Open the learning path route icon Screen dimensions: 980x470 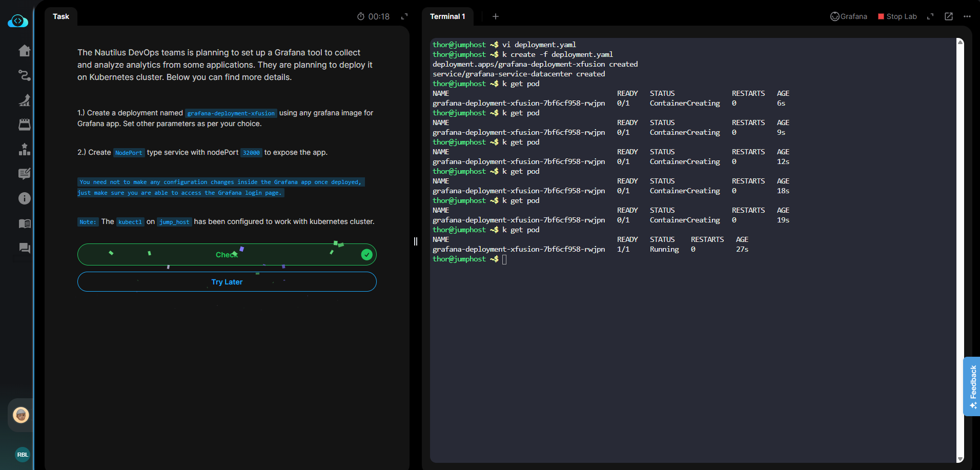24,75
